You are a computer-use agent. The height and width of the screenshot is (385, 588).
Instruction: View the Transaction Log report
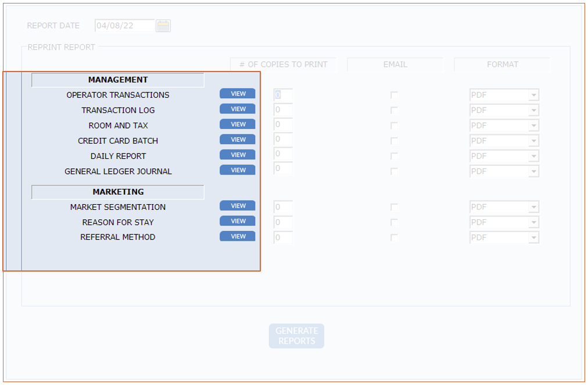click(x=237, y=109)
